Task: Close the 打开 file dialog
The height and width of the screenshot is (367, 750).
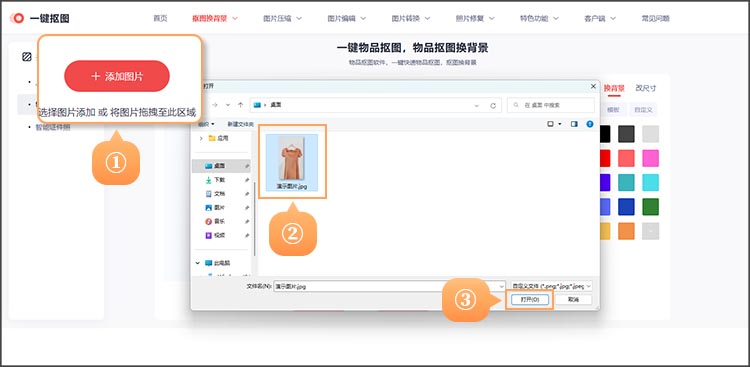Action: click(593, 86)
